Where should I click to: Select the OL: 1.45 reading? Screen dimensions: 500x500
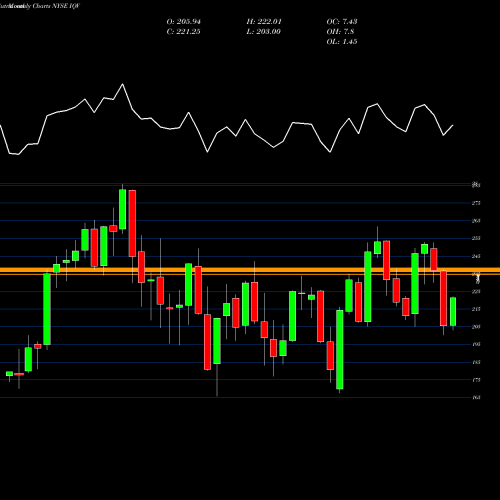point(342,42)
